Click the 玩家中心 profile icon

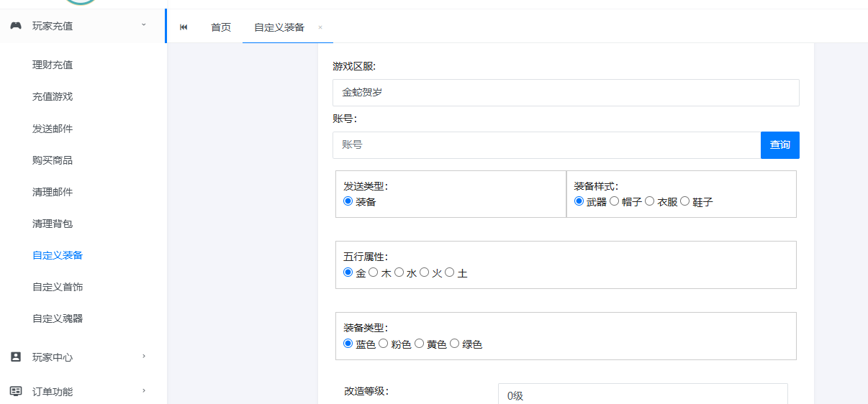(16, 357)
